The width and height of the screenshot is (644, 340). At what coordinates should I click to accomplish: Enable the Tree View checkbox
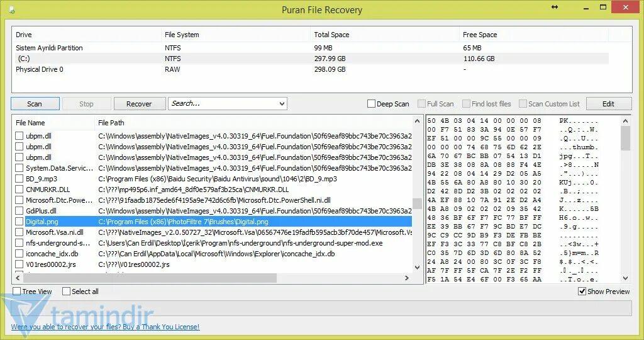17,291
